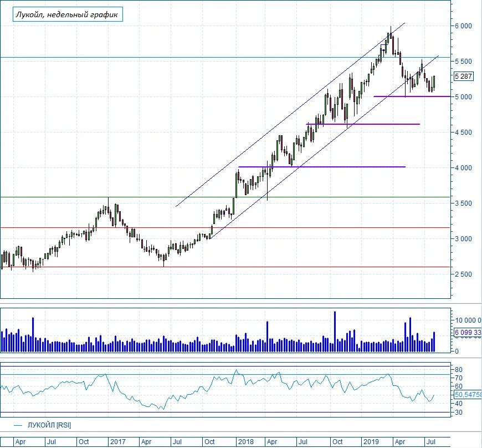Select the purple support line at 5 000
This screenshot has height=448, width=482.
[412, 96]
